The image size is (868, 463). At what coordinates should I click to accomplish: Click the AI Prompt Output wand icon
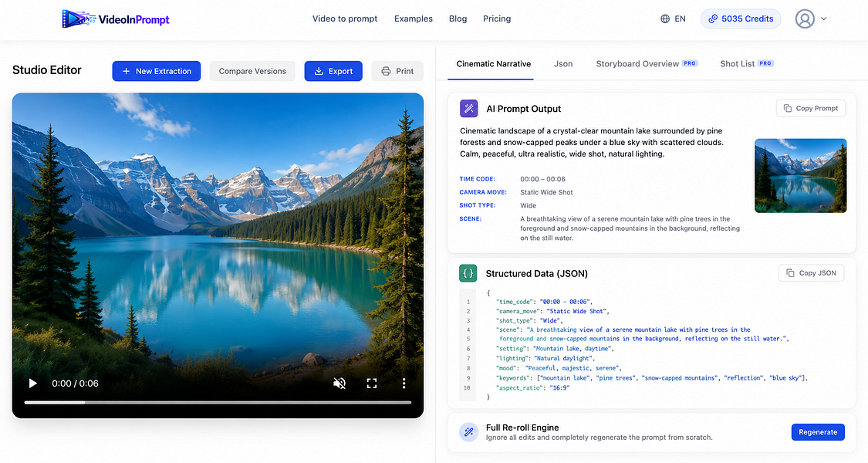(x=469, y=108)
